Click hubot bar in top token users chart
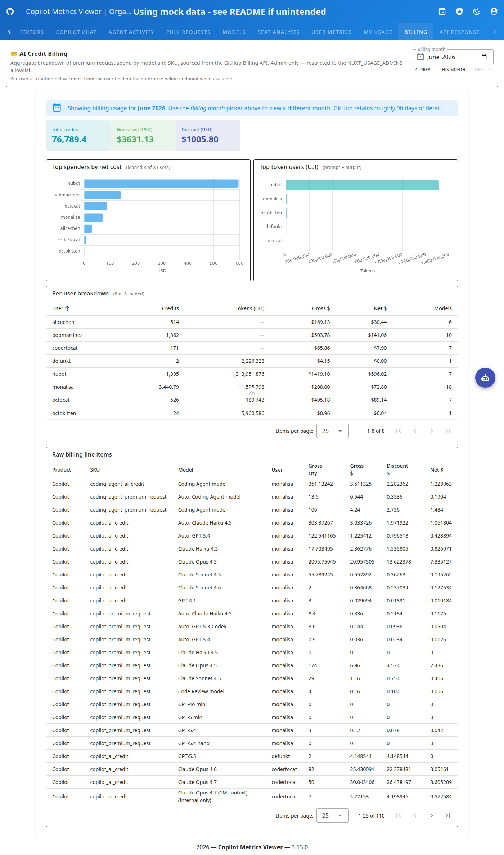The image size is (504, 855). pyautogui.click(x=363, y=185)
